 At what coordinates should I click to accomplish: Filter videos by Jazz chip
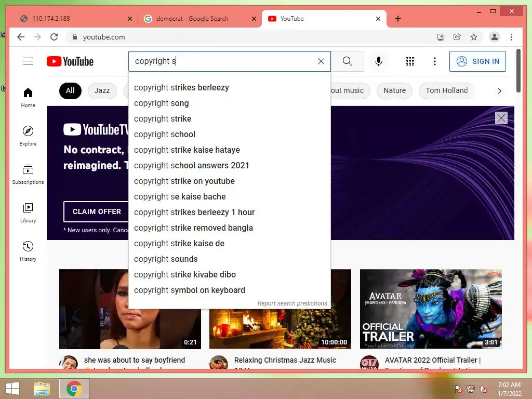coord(102,90)
